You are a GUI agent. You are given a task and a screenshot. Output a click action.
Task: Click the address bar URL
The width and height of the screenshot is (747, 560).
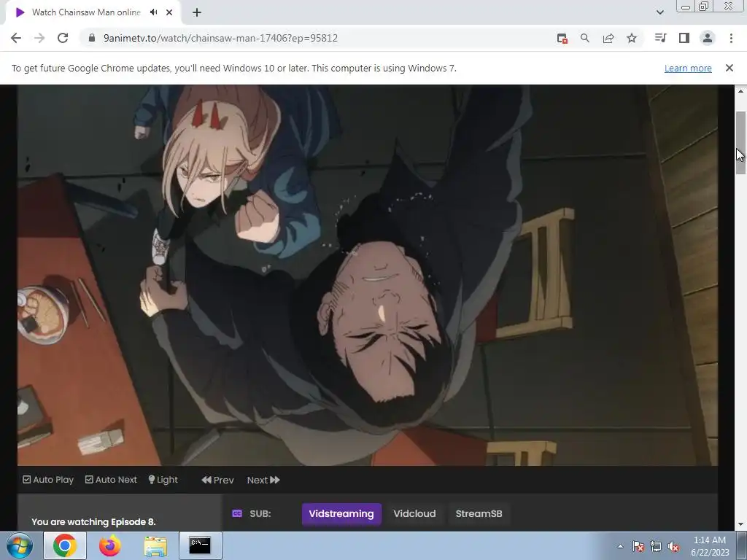coord(220,38)
